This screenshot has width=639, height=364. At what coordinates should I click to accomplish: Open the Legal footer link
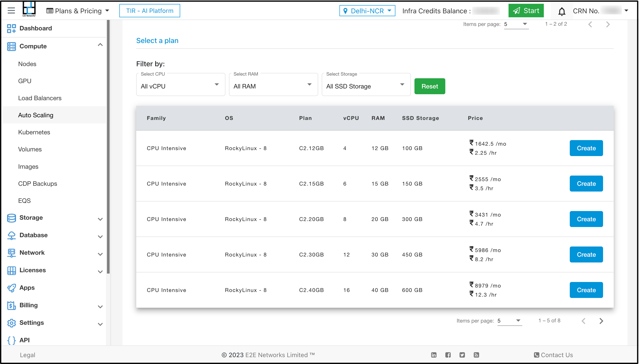click(28, 355)
